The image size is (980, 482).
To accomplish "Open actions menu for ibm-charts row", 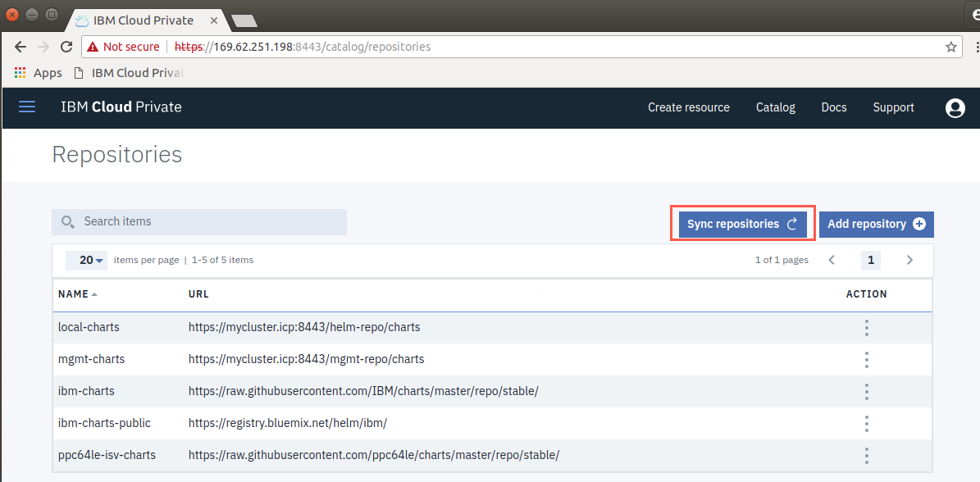I will (x=866, y=392).
